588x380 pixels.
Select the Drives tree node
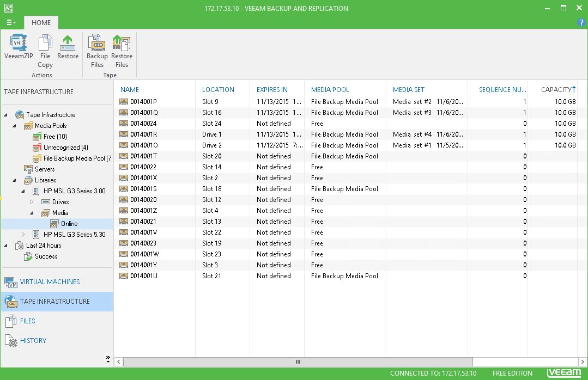(60, 201)
